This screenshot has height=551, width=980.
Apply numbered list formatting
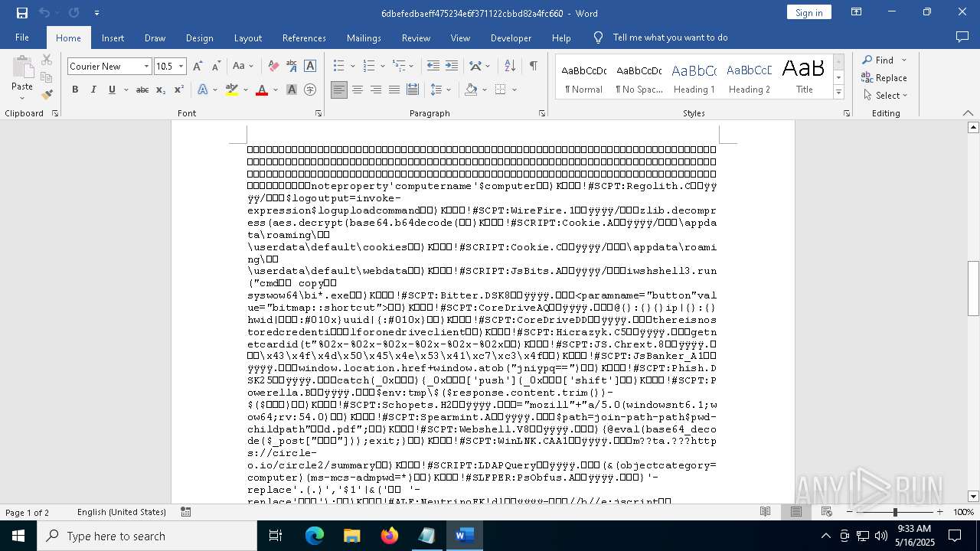369,67
